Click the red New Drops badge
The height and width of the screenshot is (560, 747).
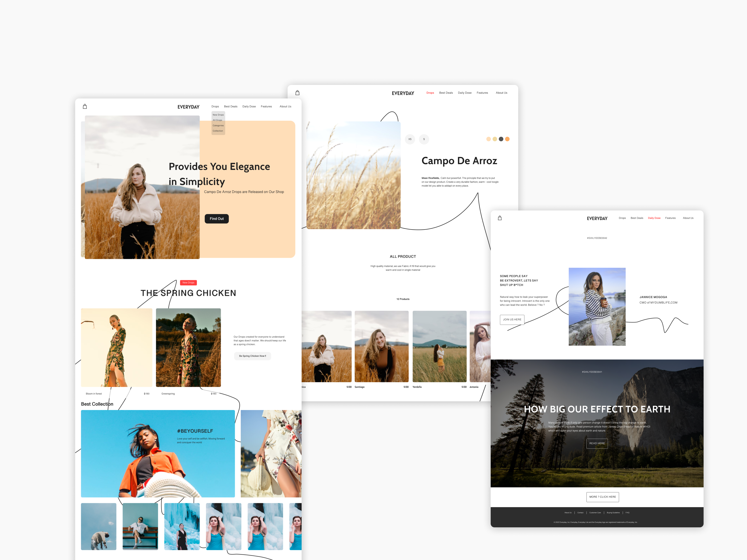pyautogui.click(x=188, y=282)
